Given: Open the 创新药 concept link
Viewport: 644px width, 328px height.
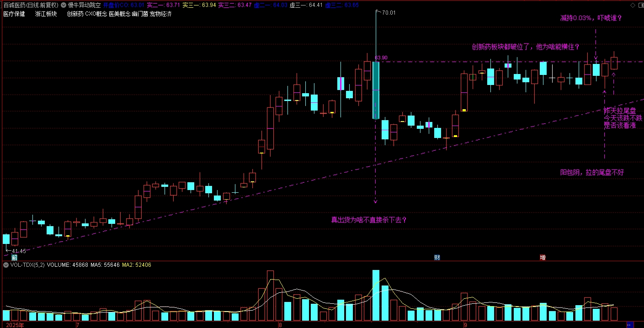Looking at the screenshot, I should pos(75,14).
